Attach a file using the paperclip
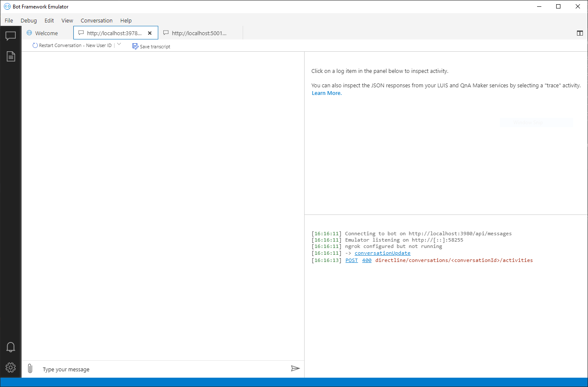588x387 pixels. (x=30, y=369)
